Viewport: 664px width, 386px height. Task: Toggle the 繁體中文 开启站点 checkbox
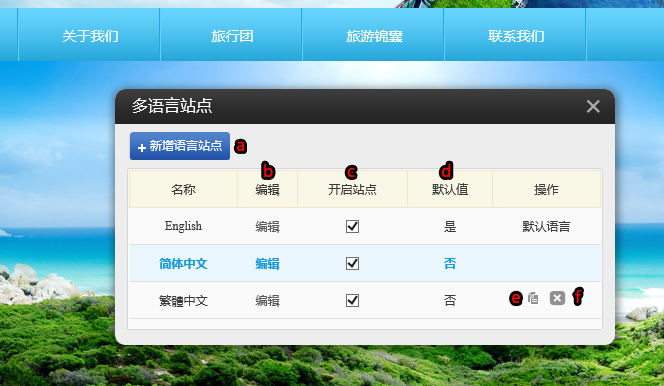pos(352,301)
